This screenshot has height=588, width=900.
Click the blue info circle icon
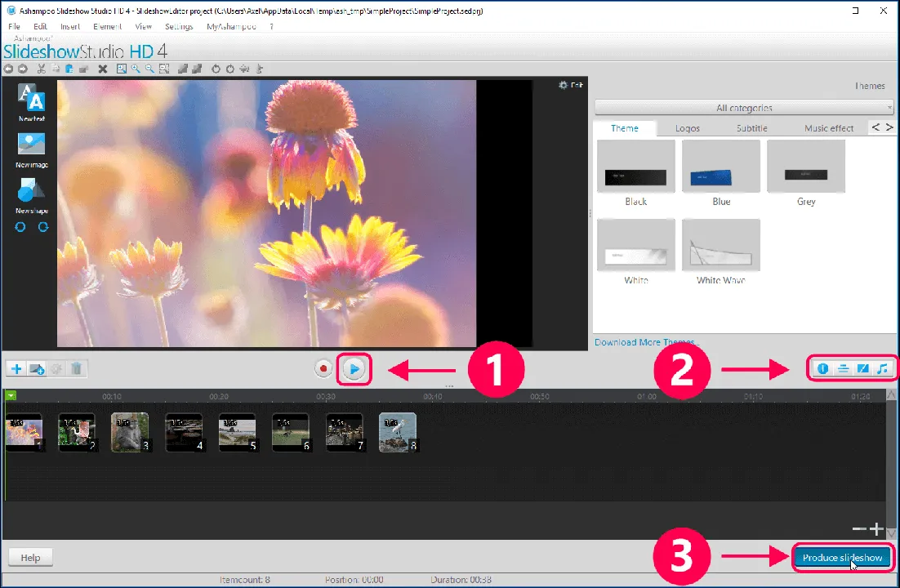pos(822,368)
